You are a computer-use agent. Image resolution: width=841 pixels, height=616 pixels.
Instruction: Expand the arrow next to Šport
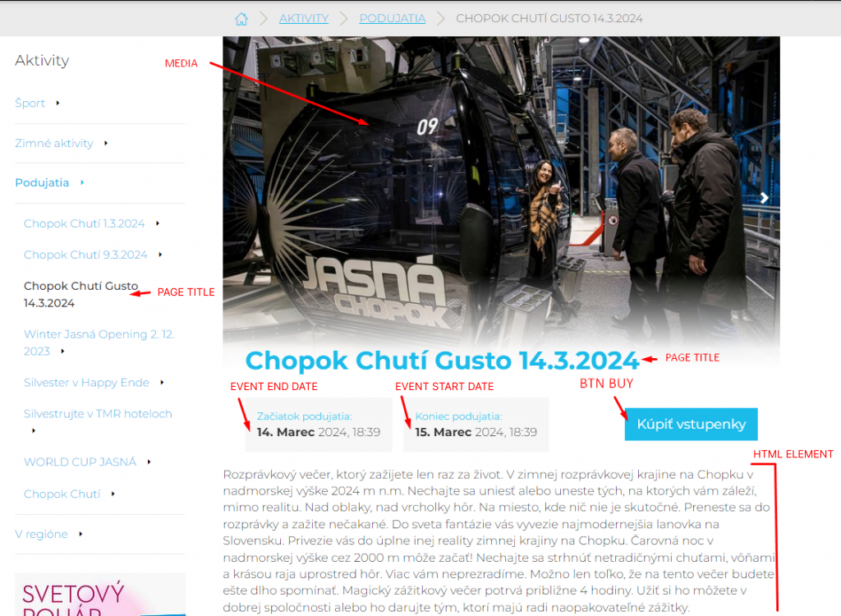tap(57, 103)
